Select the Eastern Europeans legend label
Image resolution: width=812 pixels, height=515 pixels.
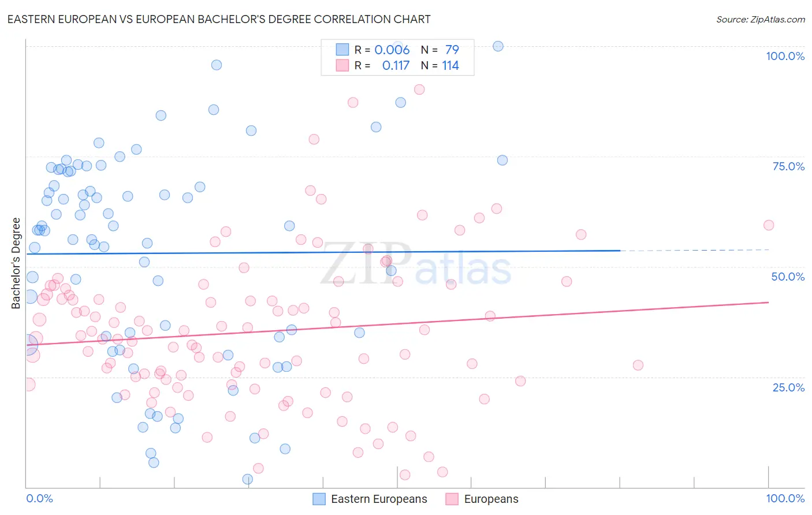pyautogui.click(x=379, y=499)
